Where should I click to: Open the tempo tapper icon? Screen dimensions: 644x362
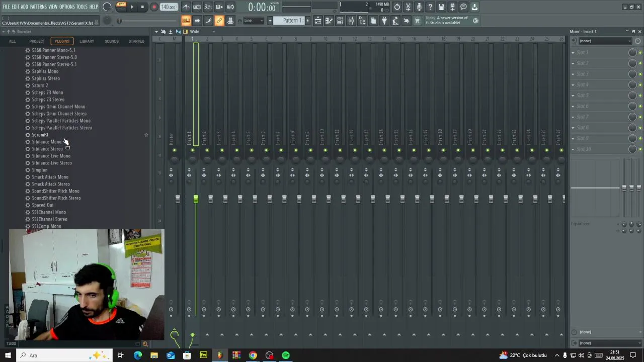395,21
